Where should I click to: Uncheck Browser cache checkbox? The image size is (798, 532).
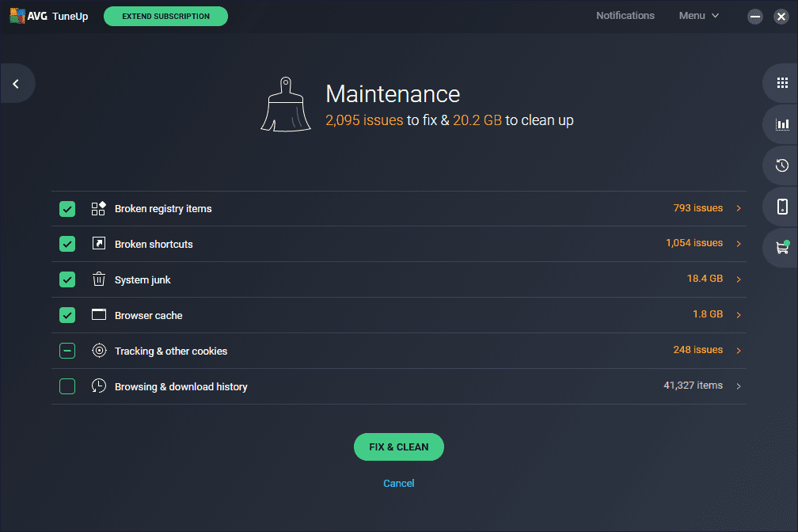[x=67, y=315]
